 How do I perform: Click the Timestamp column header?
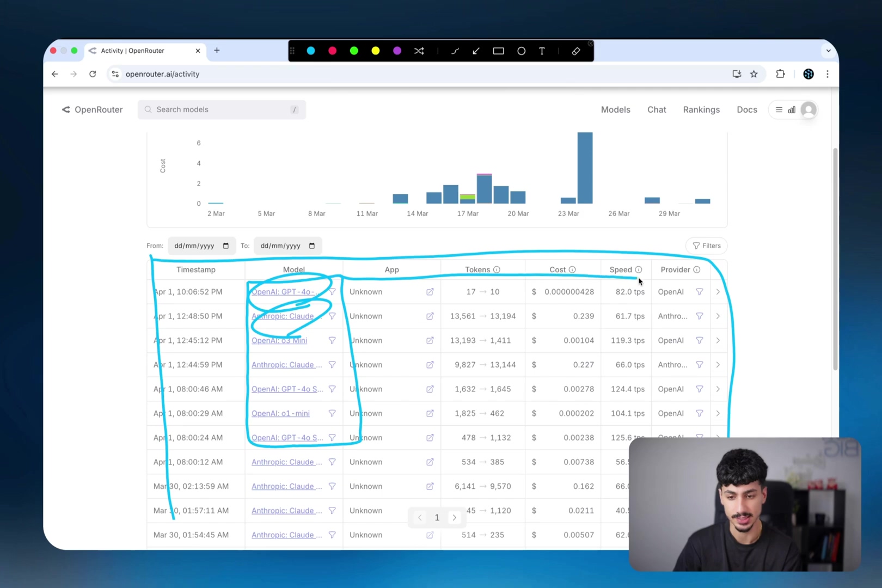click(196, 269)
